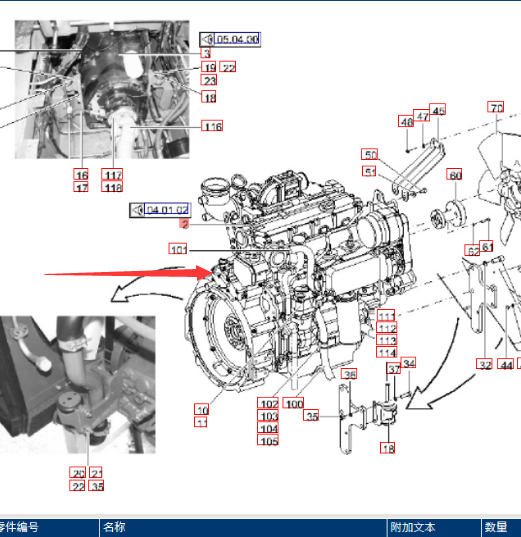The image size is (521, 537).
Task: Select callout 18 below the engine mount
Action: point(387,448)
